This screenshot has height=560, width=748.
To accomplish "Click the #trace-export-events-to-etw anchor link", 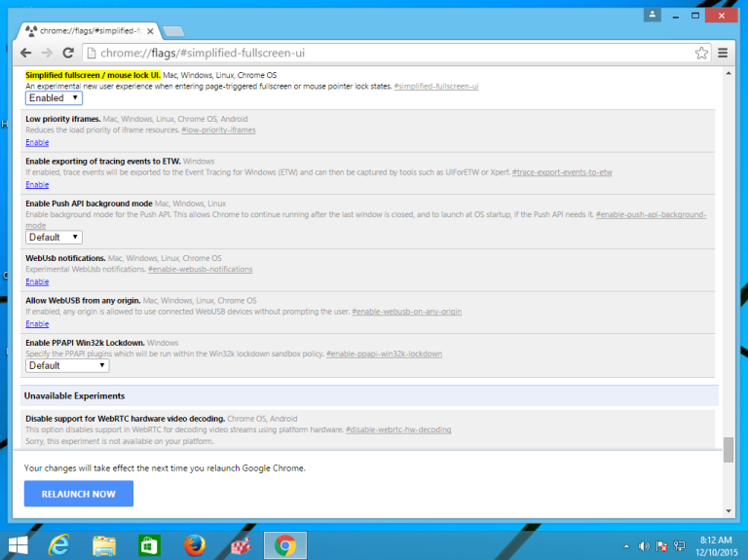I will [x=562, y=172].
